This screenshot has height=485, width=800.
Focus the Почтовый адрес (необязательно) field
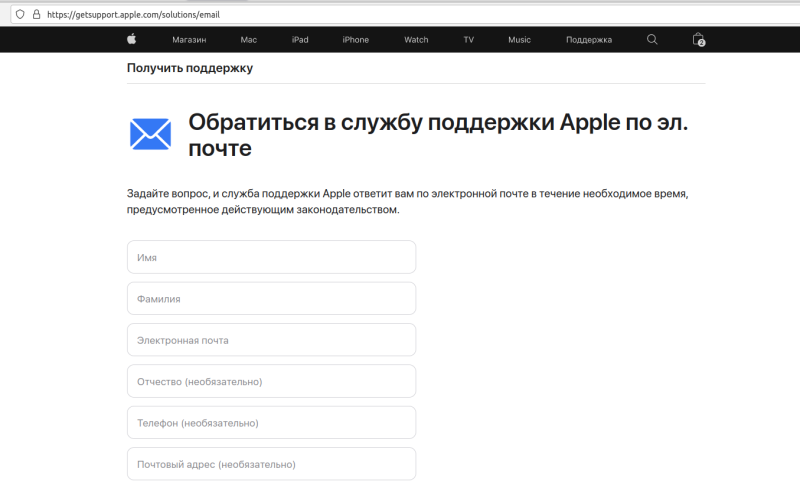271,464
